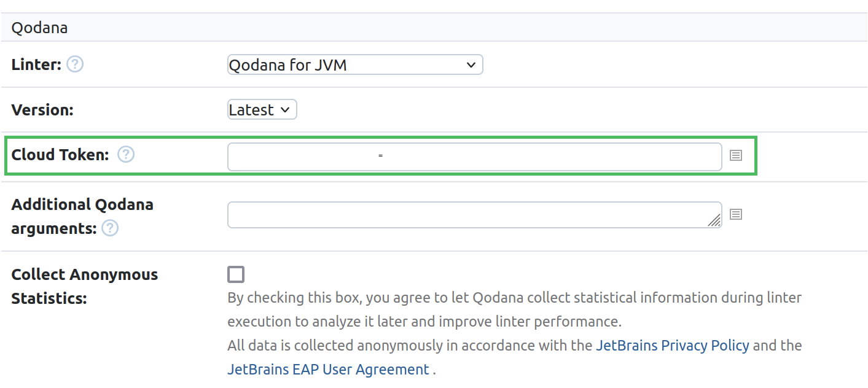Screen dimensions: 868x388
Task: Click the variables list icon beside arguments field
Action: (735, 214)
